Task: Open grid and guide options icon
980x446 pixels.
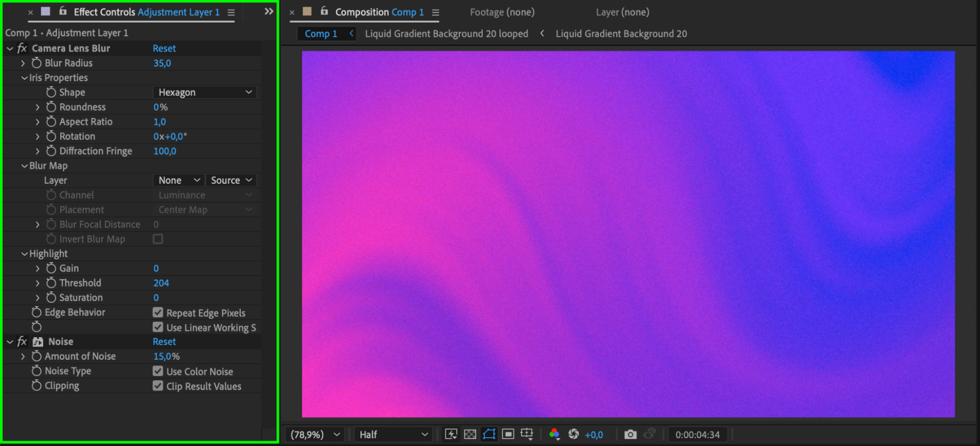Action: [x=527, y=434]
